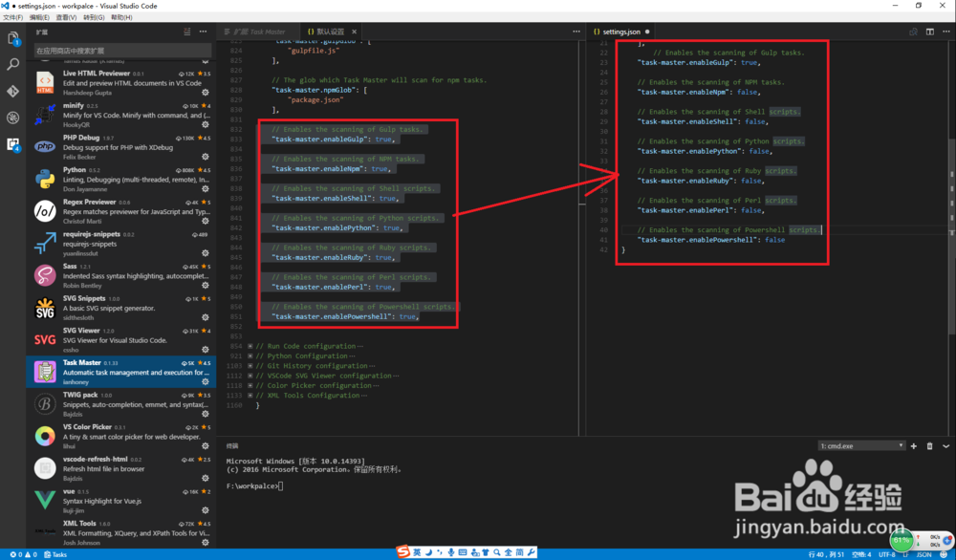
Task: Click manage gear for VS Color Picker extension
Action: (x=206, y=446)
